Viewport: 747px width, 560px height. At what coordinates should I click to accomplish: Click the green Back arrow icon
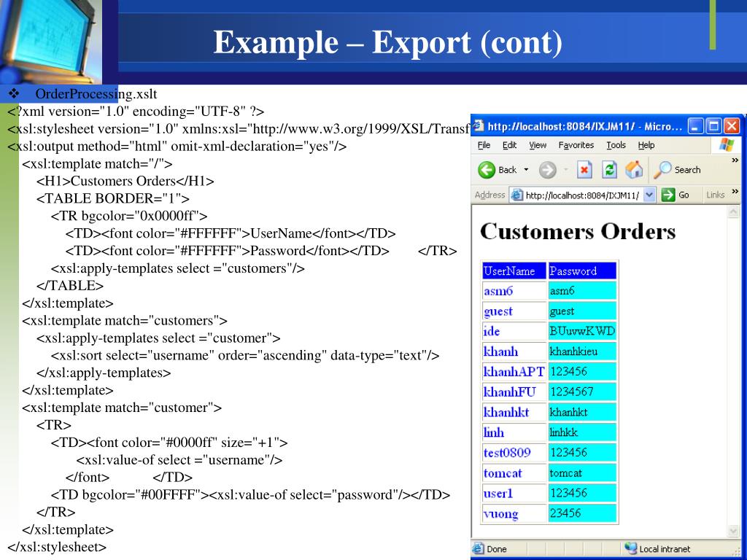tap(487, 169)
